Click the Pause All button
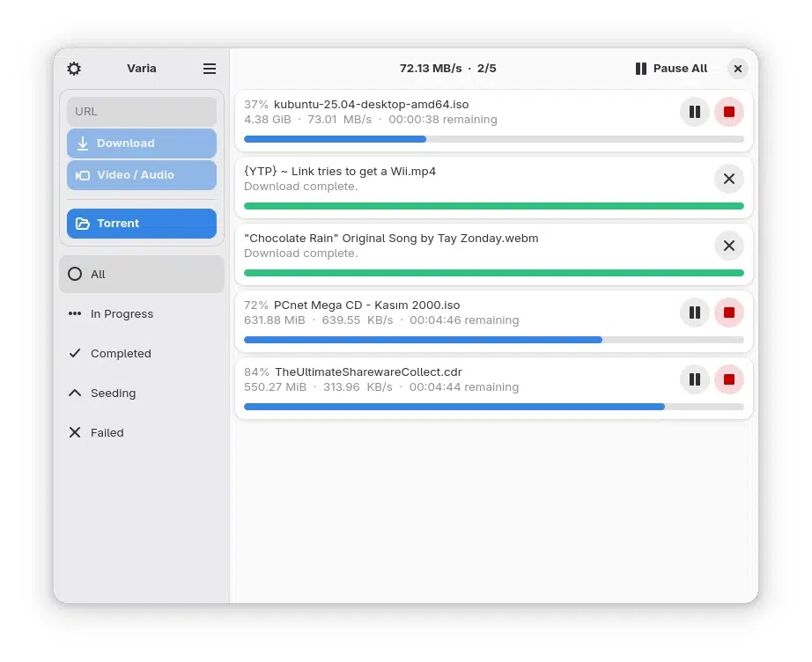Image resolution: width=812 pixels, height=662 pixels. coord(671,69)
